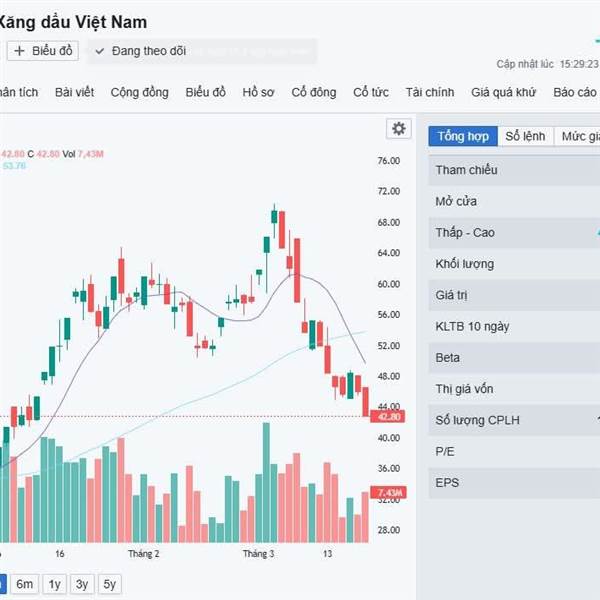The height and width of the screenshot is (600, 600).
Task: Select 3y time range
Action: coord(82,584)
